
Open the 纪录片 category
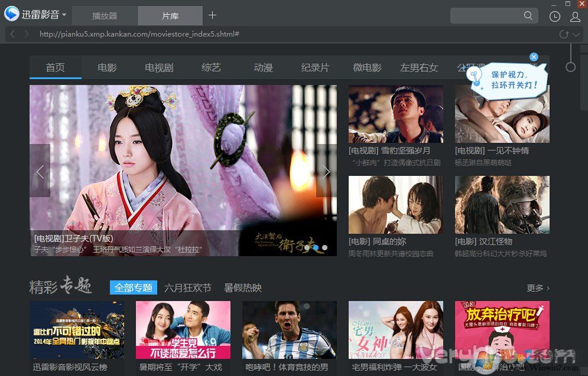pyautogui.click(x=315, y=67)
